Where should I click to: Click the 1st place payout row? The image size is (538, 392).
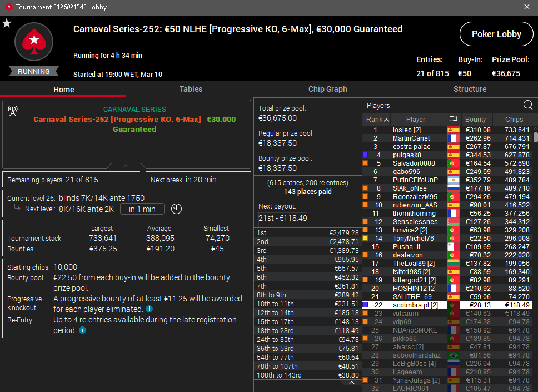click(x=308, y=233)
